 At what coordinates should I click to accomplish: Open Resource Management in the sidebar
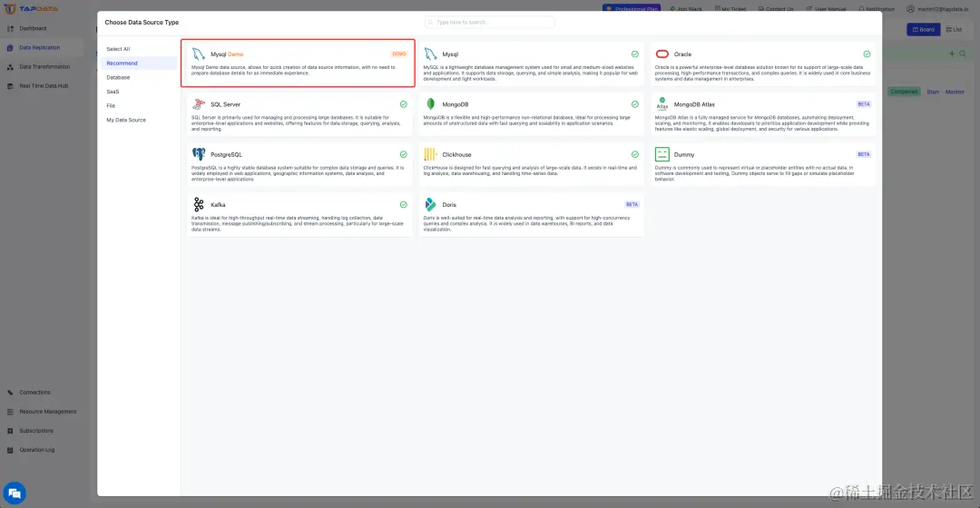tap(47, 412)
